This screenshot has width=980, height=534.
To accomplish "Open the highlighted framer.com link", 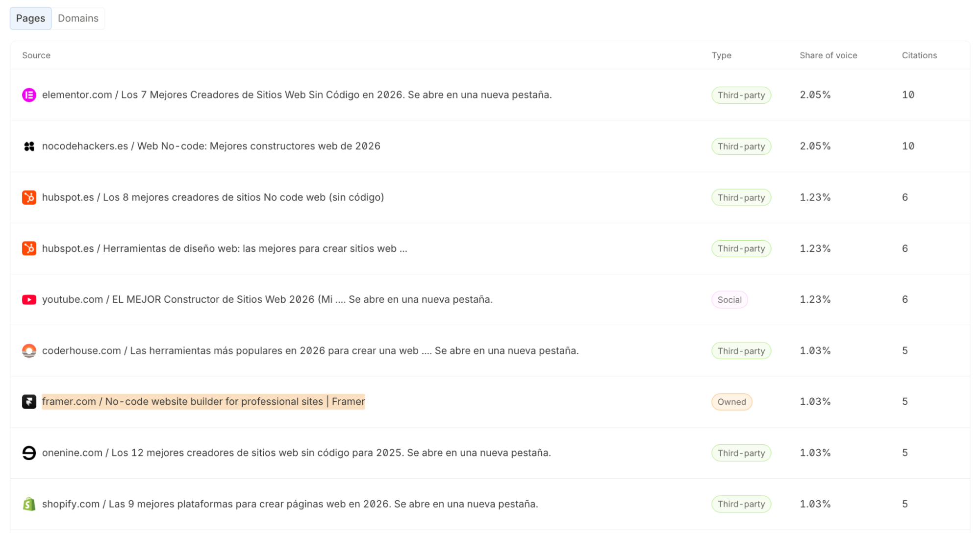I will (203, 402).
